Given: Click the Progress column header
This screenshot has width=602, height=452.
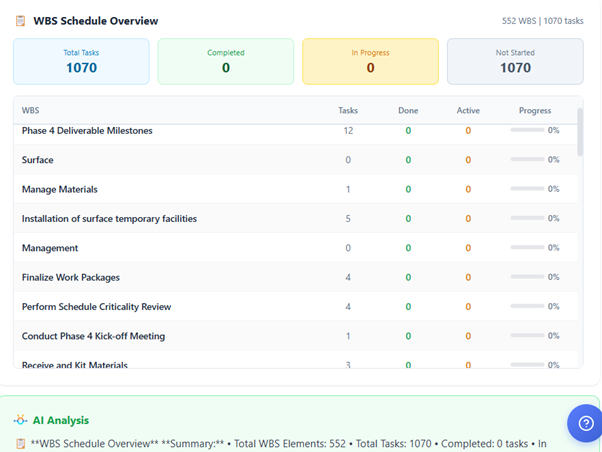Looking at the screenshot, I should (535, 111).
